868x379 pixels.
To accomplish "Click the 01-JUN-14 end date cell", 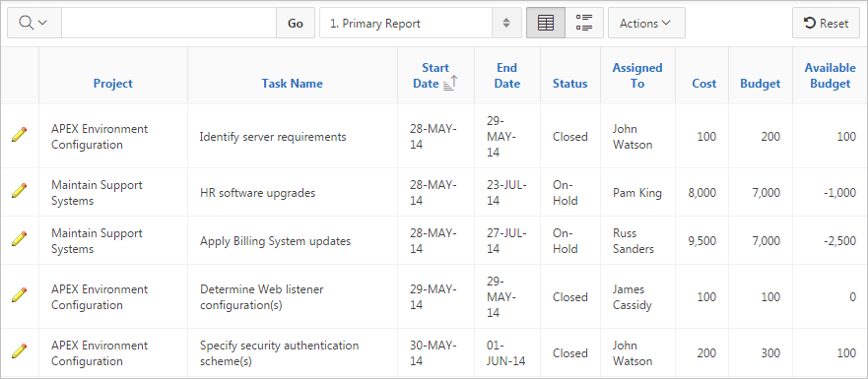I will coord(506,353).
